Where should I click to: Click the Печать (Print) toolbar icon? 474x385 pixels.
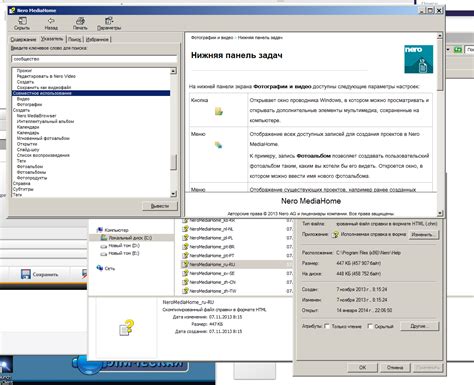[x=80, y=21]
